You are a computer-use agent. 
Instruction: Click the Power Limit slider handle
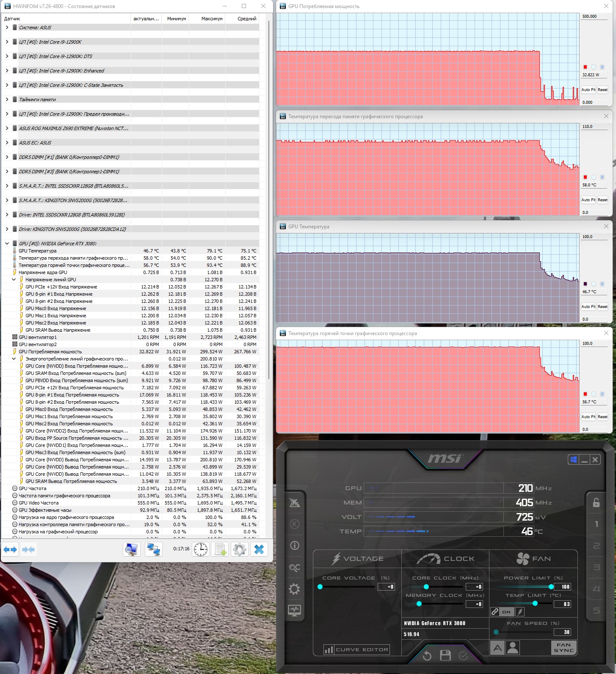[x=551, y=587]
